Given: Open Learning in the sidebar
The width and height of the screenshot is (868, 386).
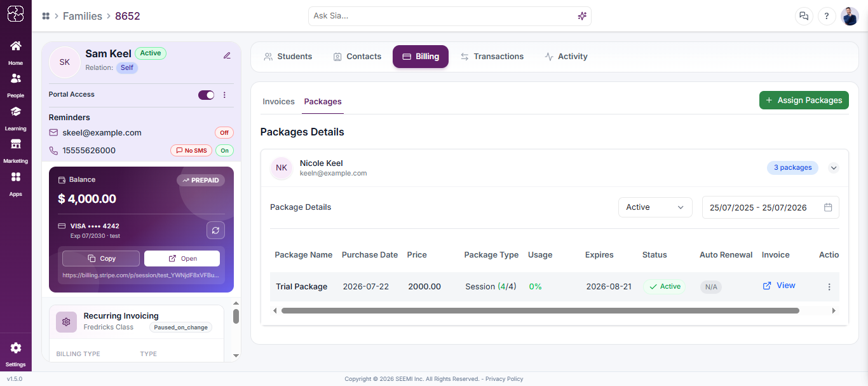Looking at the screenshot, I should coord(15,118).
